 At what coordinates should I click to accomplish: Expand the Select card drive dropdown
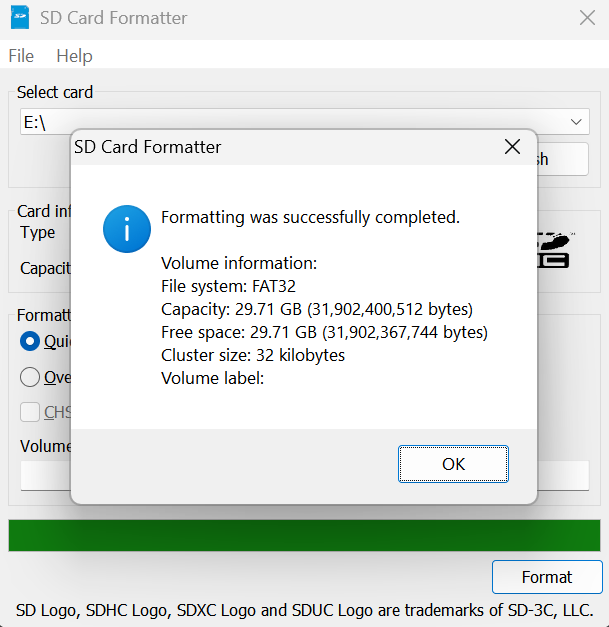pyautogui.click(x=576, y=122)
